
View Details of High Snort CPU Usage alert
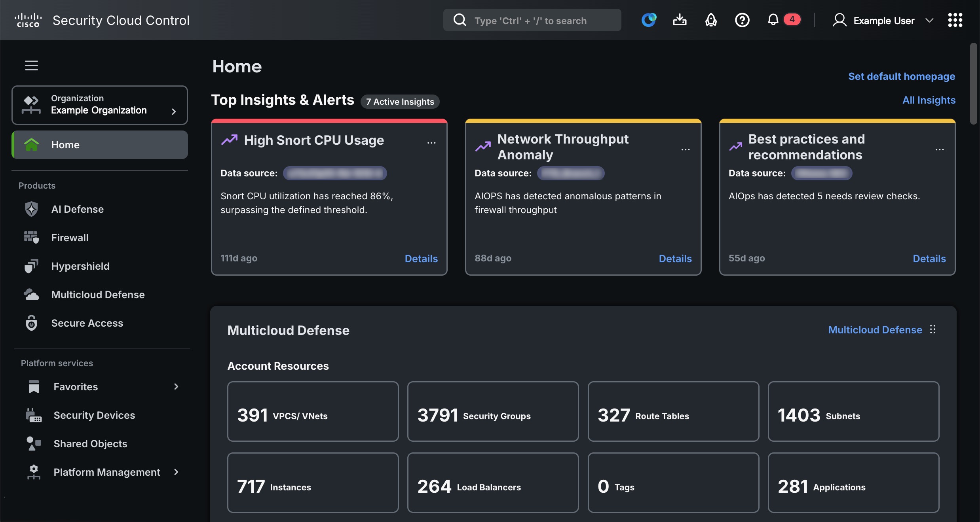(421, 258)
